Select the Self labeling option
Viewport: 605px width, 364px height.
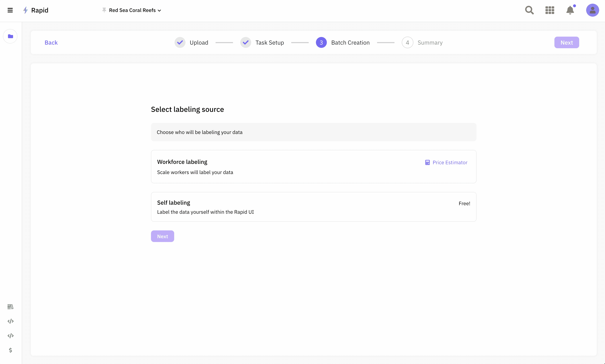pos(313,207)
